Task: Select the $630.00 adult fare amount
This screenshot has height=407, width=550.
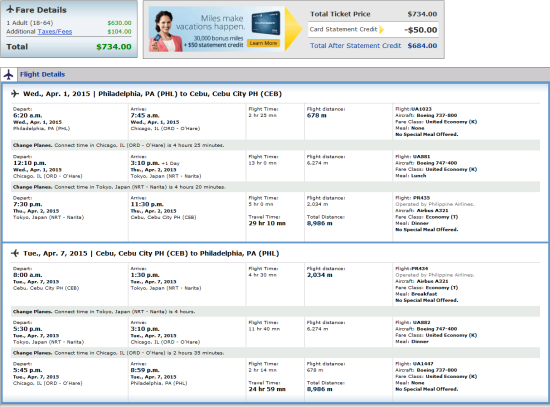Action: (119, 23)
